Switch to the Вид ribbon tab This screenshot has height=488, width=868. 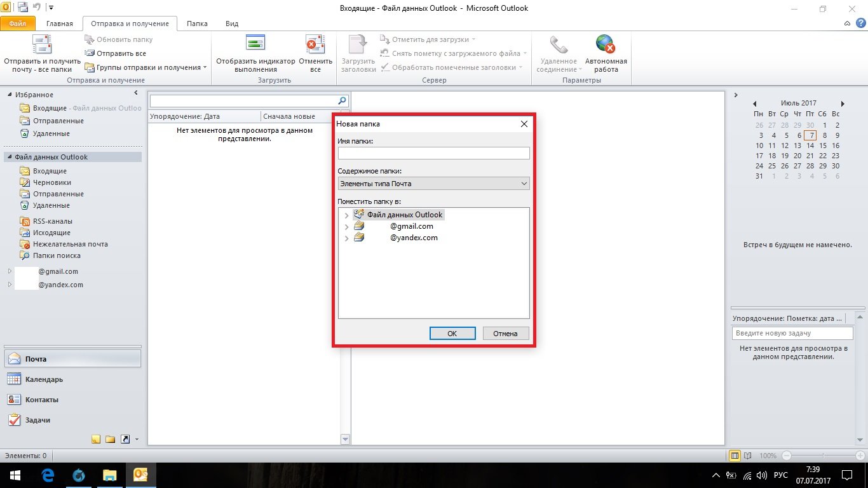pyautogui.click(x=232, y=24)
